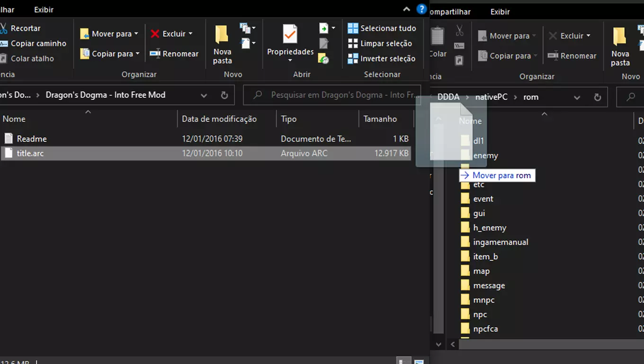Click rom breadcrumb in right window
Image resolution: width=644 pixels, height=364 pixels.
coord(531,97)
